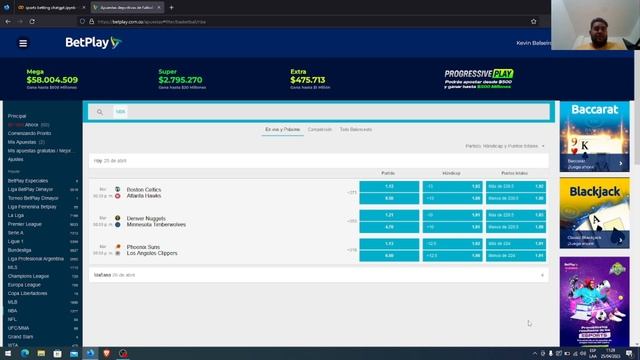Select Champions League in the sidebar
The height and width of the screenshot is (360, 640).
pyautogui.click(x=28, y=276)
